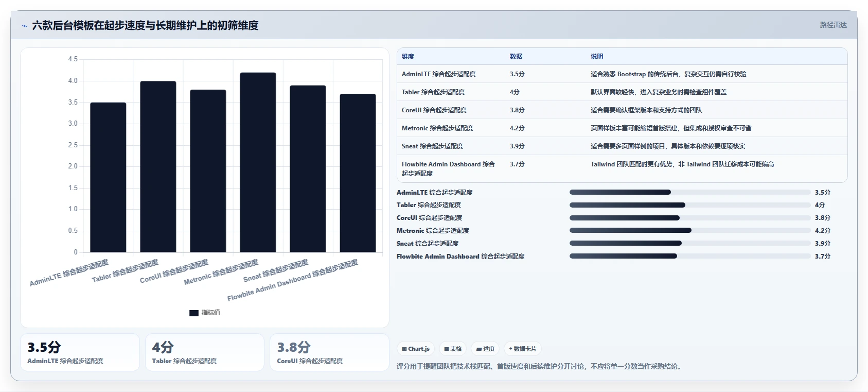Select the Flowbite Admin Dashboard chart bar
Image resolution: width=868 pixels, height=392 pixels.
pos(358,173)
